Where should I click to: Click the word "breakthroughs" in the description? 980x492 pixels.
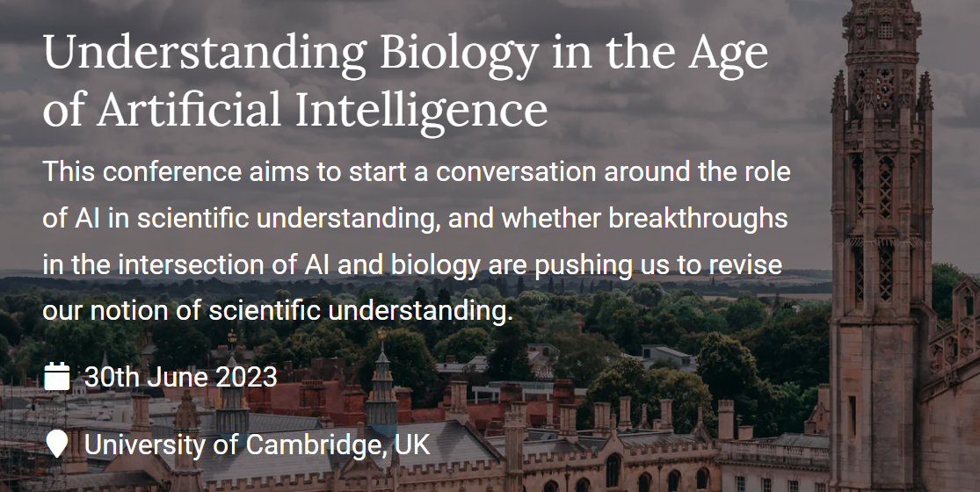(x=698, y=219)
